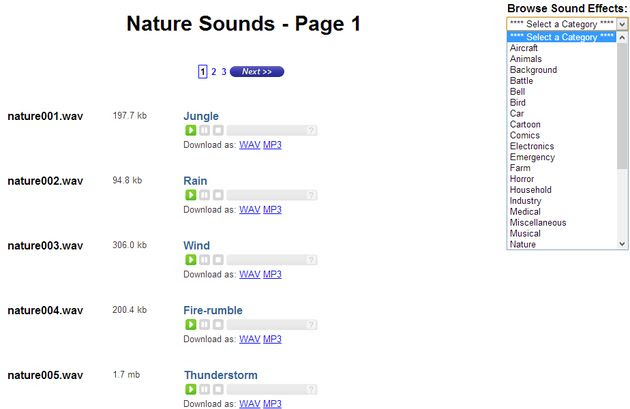Open the Thunderstorm sound title link
The image size is (630, 409).
click(x=221, y=375)
